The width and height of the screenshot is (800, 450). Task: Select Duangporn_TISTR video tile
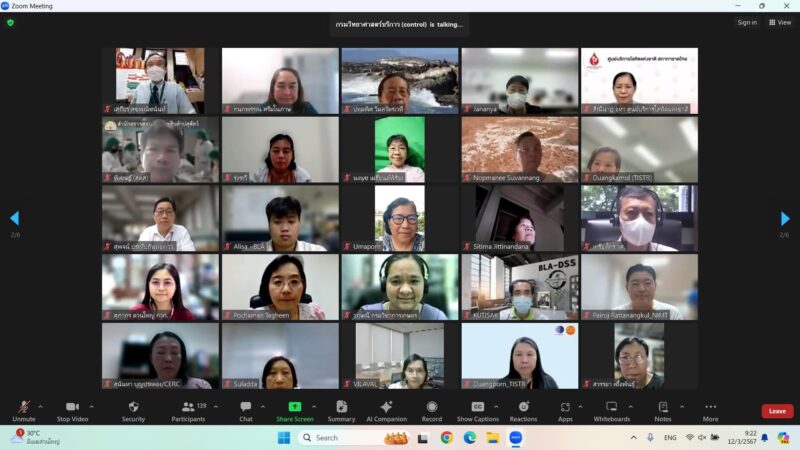[520, 356]
